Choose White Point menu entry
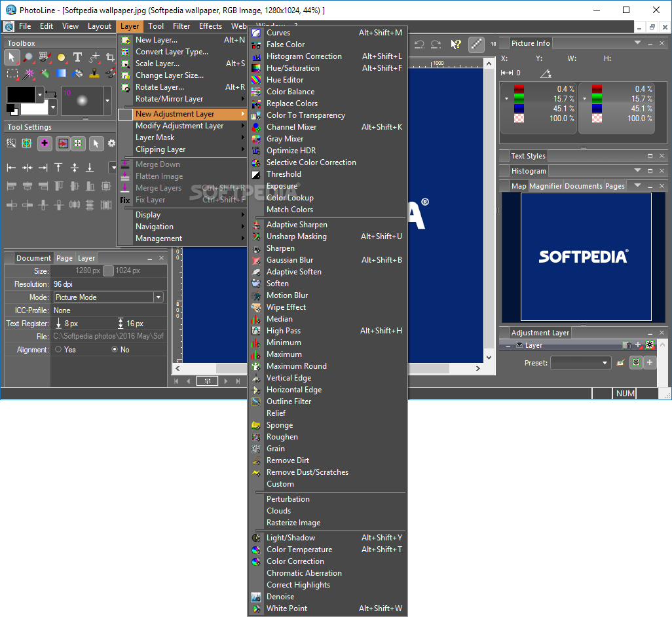 (328, 608)
